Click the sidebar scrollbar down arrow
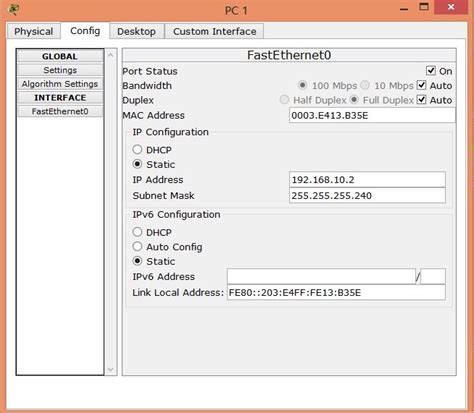This screenshot has height=413, width=474. coord(111,369)
